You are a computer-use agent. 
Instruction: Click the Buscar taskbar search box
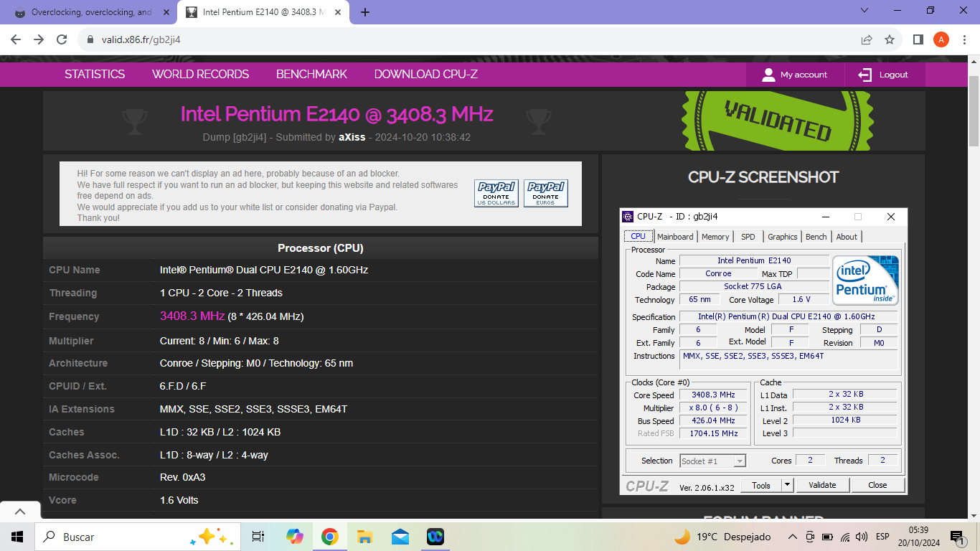point(136,537)
